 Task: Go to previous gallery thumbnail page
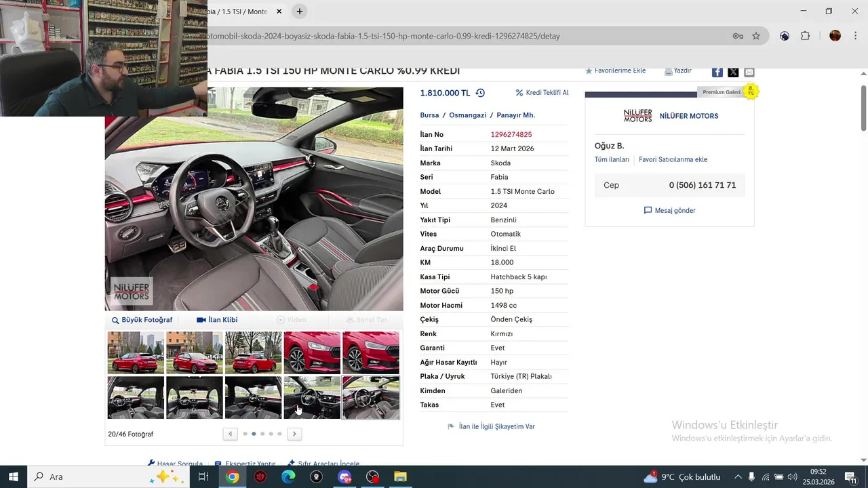(x=231, y=434)
